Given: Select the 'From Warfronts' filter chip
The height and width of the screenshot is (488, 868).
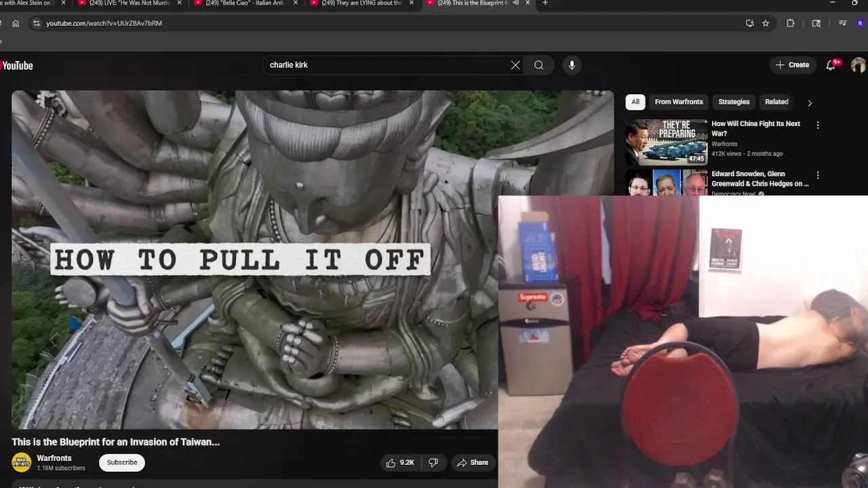Looking at the screenshot, I should [x=679, y=102].
